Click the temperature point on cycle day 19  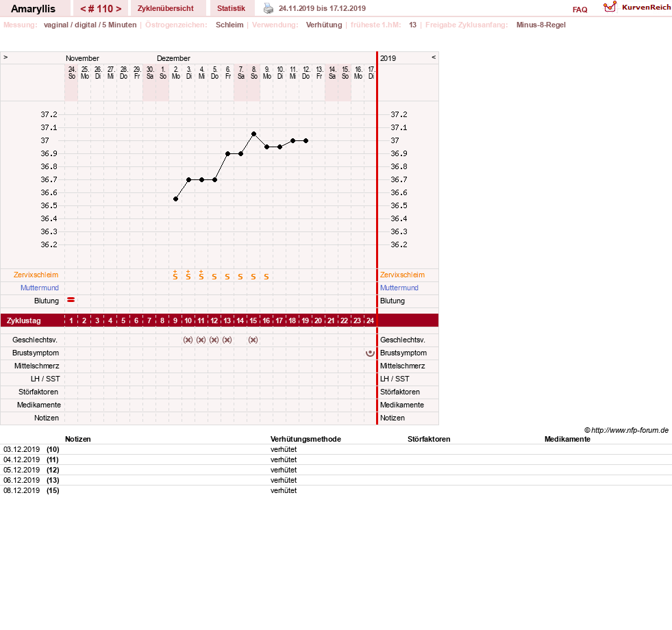click(306, 140)
